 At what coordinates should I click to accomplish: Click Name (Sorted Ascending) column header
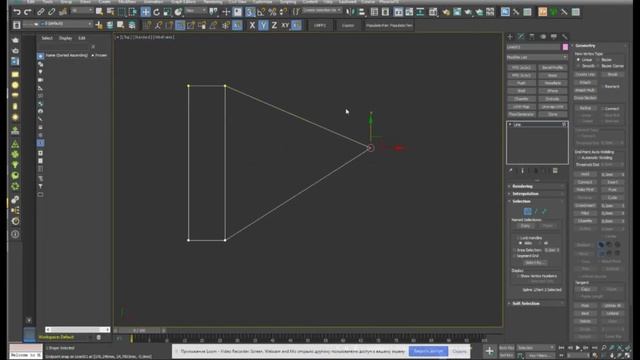pyautogui.click(x=67, y=55)
